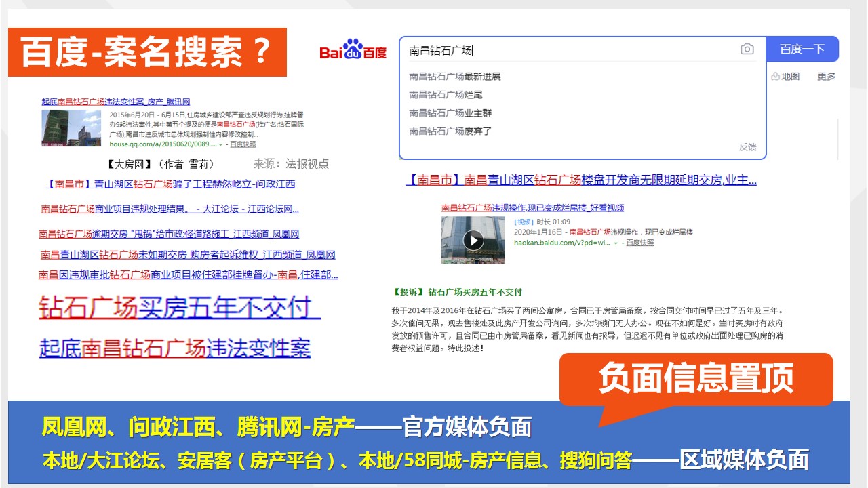
Task: Open 南昌钻石广场逾期交房 "甩锅"给市政 link
Action: point(169,235)
